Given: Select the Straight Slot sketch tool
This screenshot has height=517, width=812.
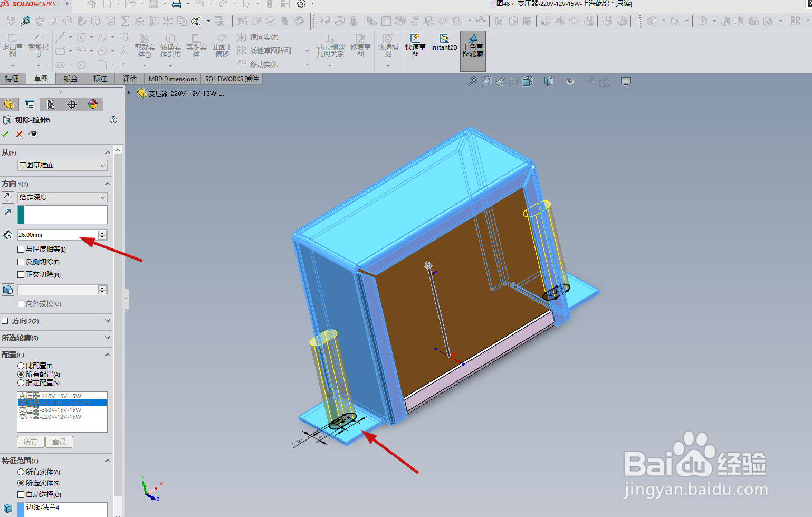Looking at the screenshot, I should tap(60, 65).
